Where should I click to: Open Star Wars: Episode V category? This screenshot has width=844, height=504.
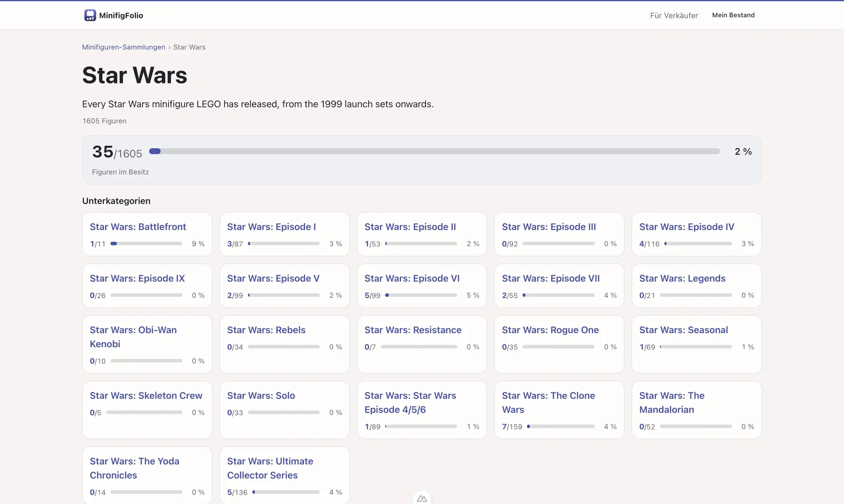click(284, 286)
